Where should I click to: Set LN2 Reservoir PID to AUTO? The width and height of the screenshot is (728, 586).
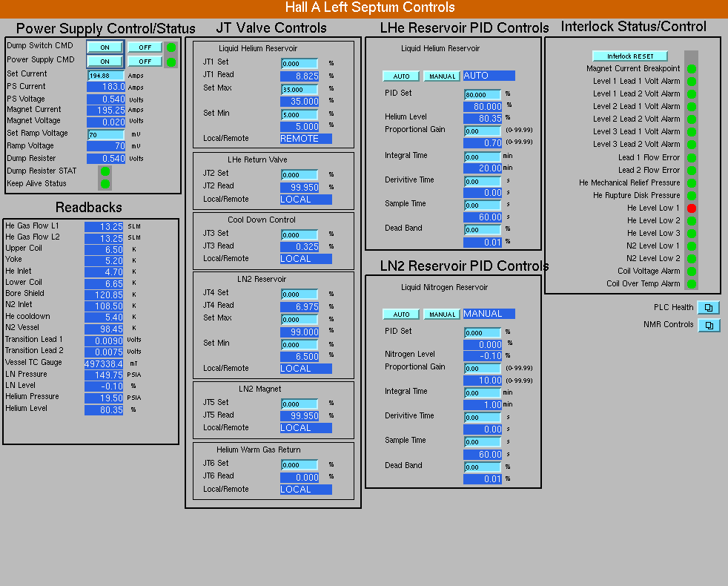point(401,315)
